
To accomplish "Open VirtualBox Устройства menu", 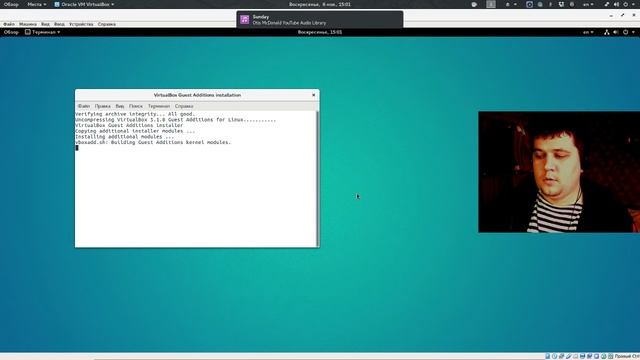I will pyautogui.click(x=81, y=24).
